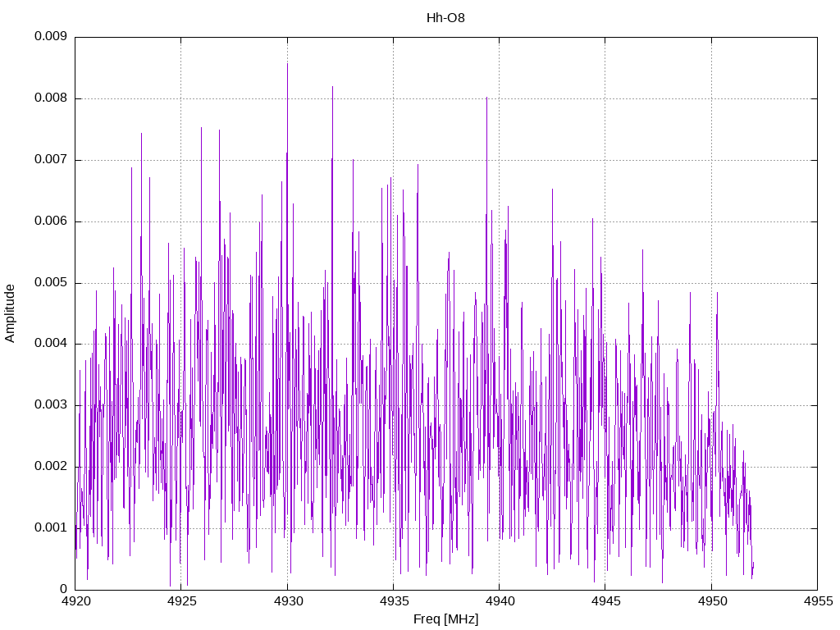Select the Freq [MHz] x-axis label
The image size is (840, 630).
[445, 619]
